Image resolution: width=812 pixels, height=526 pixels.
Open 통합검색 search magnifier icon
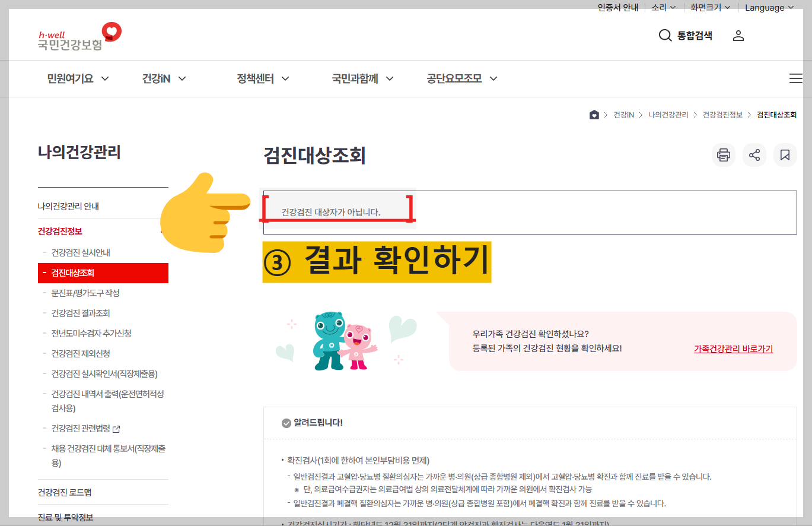click(x=665, y=36)
